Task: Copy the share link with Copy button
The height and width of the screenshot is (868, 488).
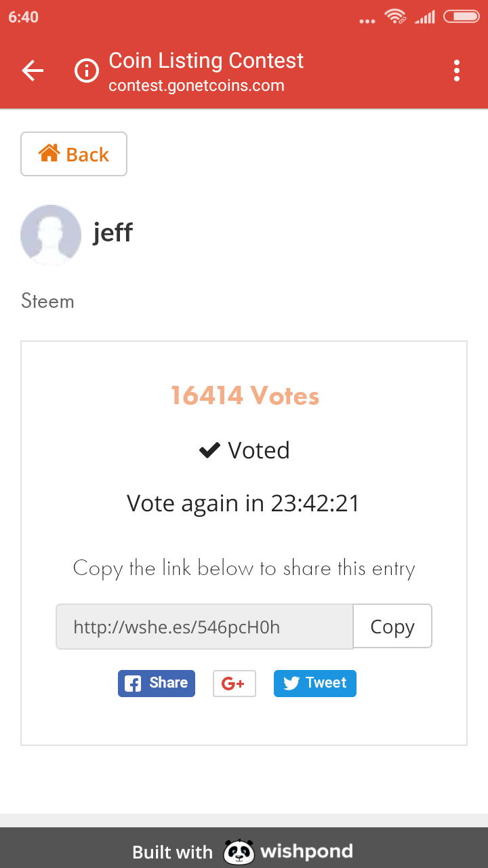Action: tap(392, 626)
